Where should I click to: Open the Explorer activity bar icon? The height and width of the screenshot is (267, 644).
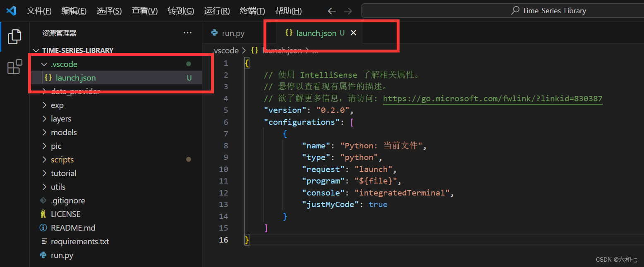tap(14, 36)
